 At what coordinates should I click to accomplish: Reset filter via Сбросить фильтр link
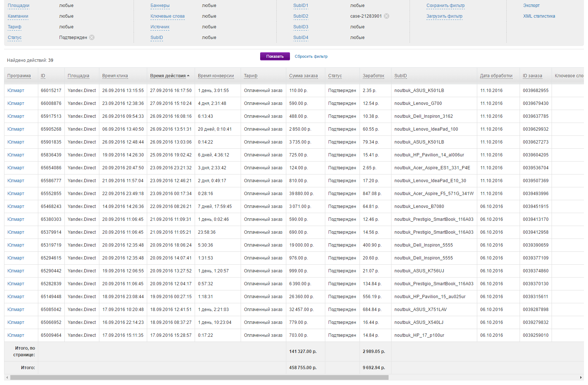[x=311, y=57]
